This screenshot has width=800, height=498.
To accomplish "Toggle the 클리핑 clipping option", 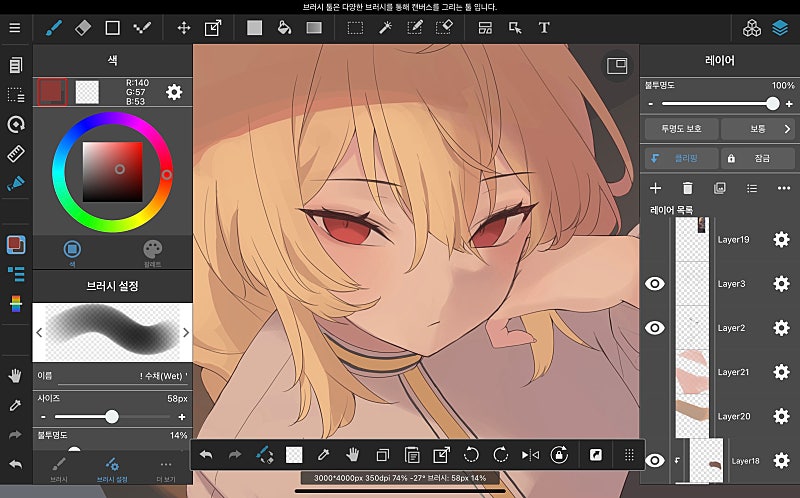I will (x=680, y=158).
